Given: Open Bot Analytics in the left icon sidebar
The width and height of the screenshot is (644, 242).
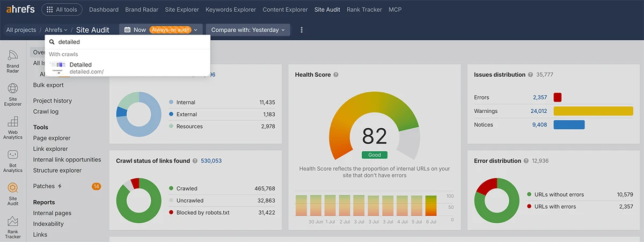Looking at the screenshot, I should pyautogui.click(x=13, y=161).
